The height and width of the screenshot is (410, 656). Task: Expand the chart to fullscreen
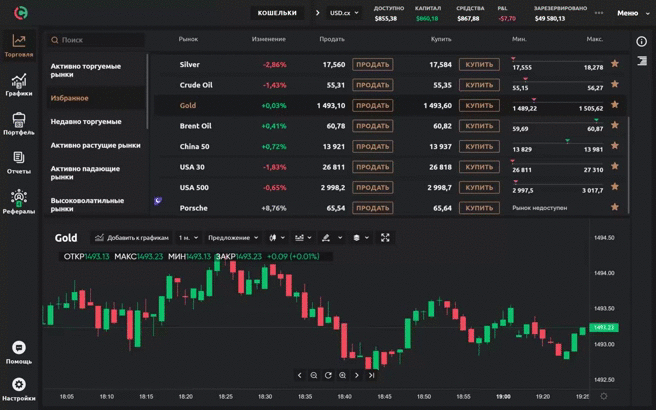click(x=385, y=238)
